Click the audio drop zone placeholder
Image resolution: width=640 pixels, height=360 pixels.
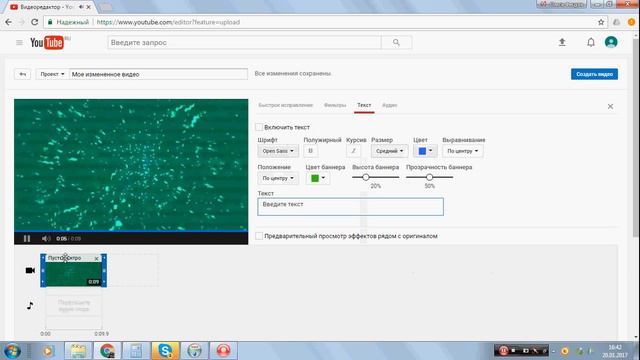73,306
